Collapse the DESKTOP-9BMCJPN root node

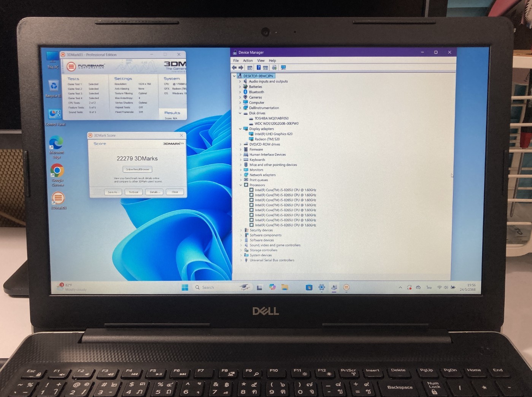point(234,76)
